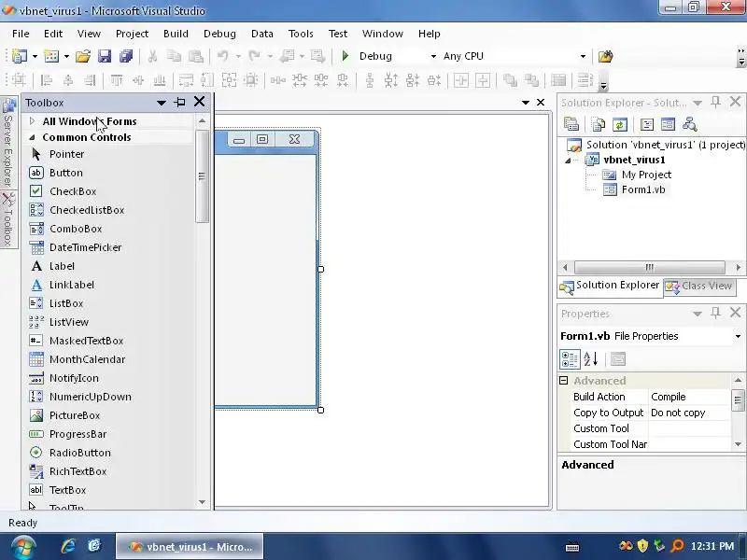Viewport: 747px width, 560px height.
Task: Close the designer document tab
Action: tap(541, 103)
